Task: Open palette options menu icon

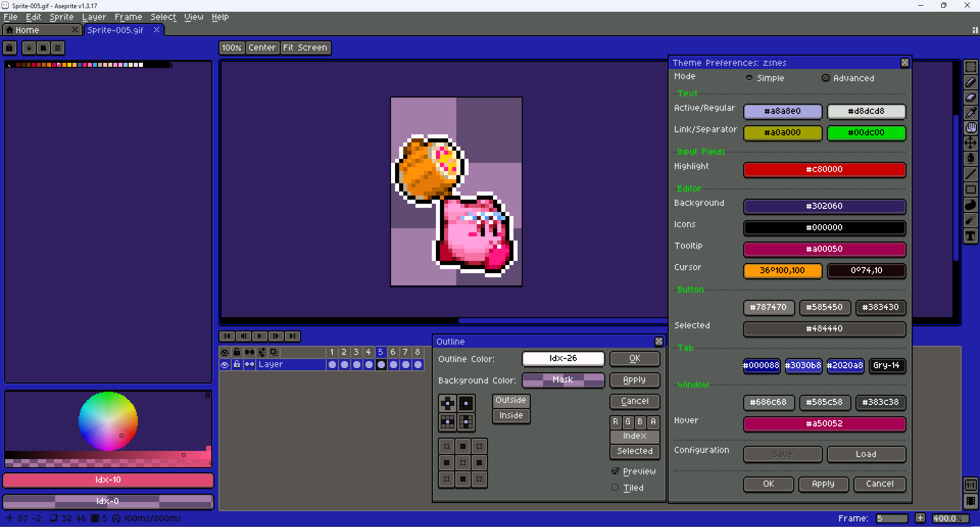Action: [x=58, y=48]
